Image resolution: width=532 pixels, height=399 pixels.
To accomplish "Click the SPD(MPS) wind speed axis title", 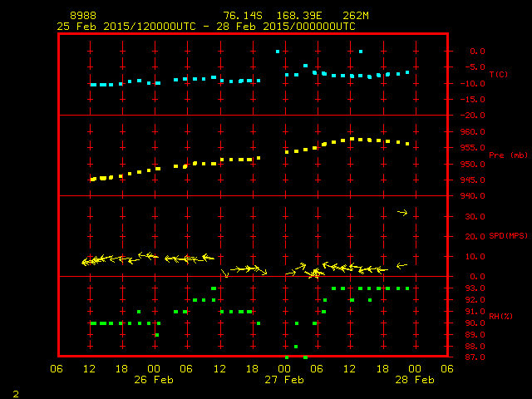I will pyautogui.click(x=508, y=235).
